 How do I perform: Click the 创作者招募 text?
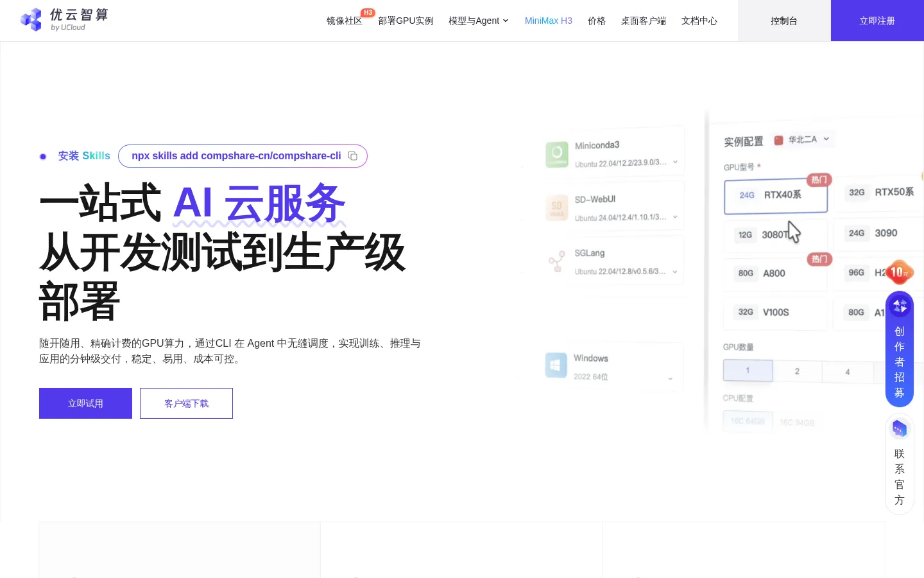pyautogui.click(x=900, y=362)
